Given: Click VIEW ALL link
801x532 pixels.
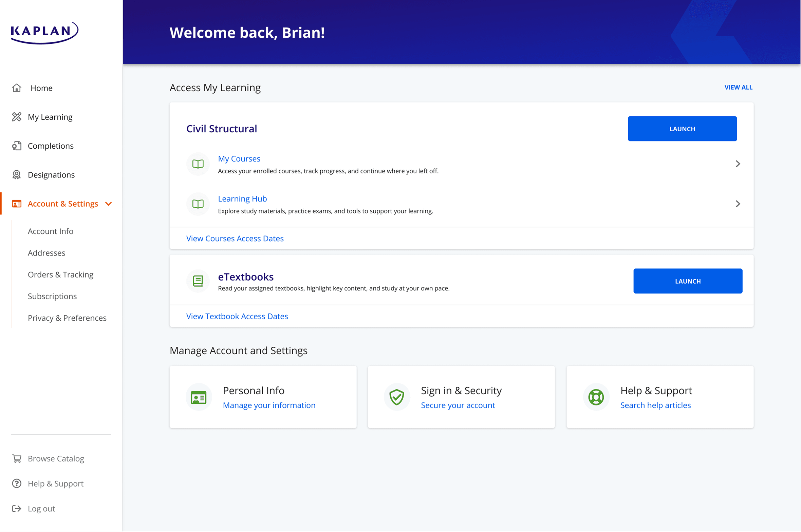Looking at the screenshot, I should point(738,87).
